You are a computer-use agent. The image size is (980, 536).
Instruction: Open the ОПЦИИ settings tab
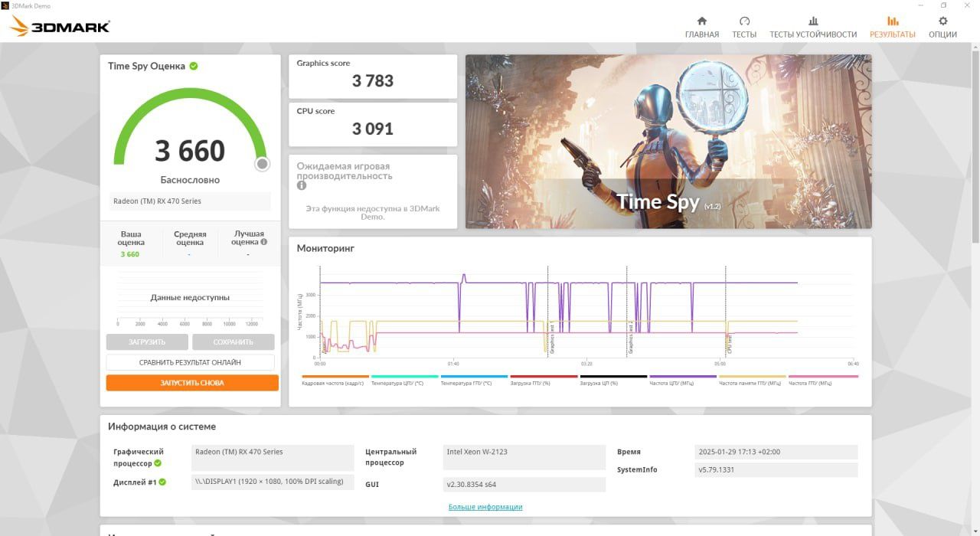tap(942, 28)
